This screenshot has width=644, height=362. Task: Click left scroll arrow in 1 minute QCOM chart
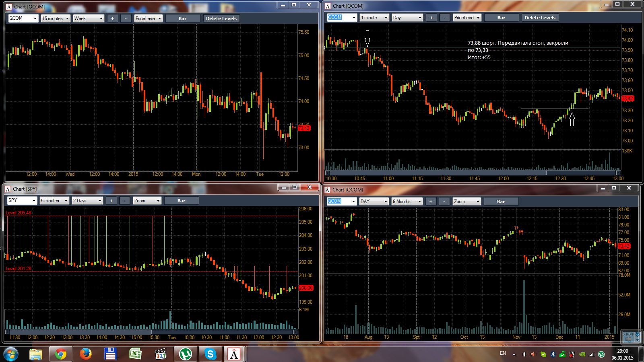[x=327, y=173]
